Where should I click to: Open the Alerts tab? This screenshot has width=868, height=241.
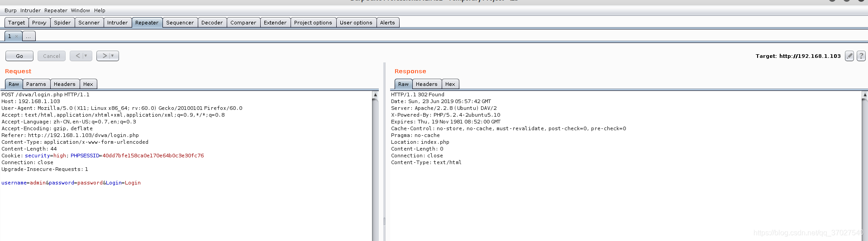click(x=387, y=23)
